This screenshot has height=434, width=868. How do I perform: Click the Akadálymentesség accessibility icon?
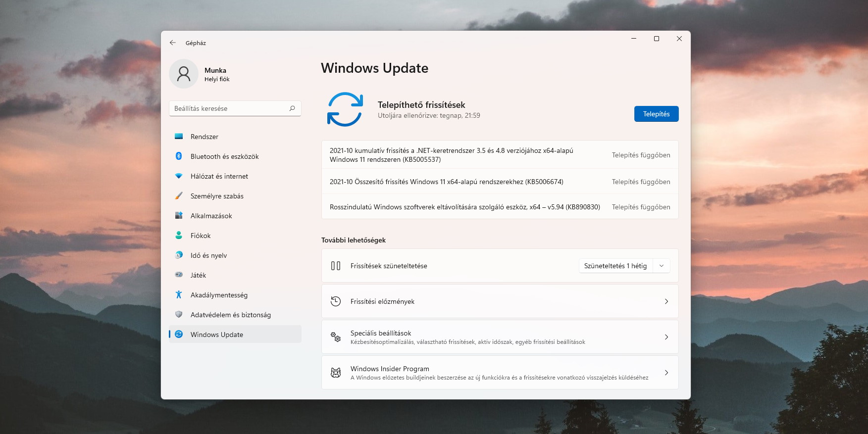[x=179, y=295]
